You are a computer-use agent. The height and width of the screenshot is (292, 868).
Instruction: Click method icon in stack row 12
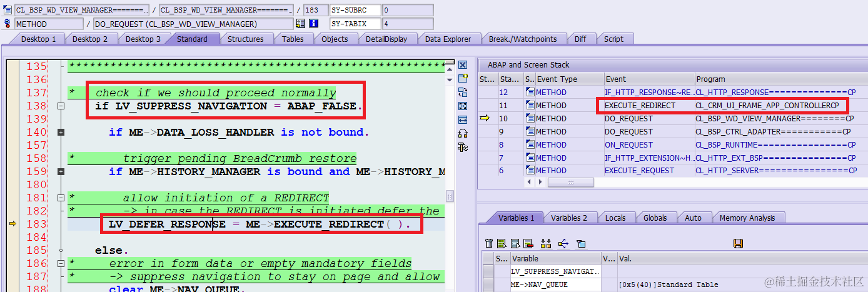530,93
